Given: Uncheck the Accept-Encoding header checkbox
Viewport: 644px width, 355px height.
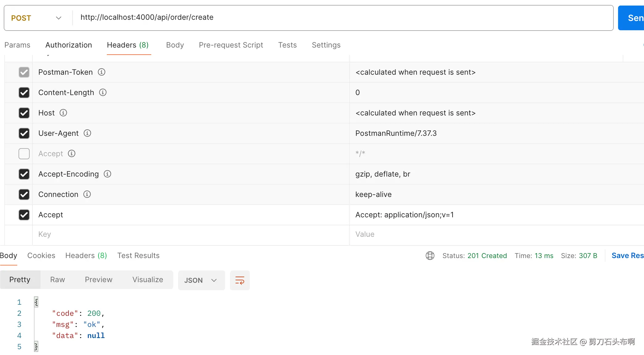Looking at the screenshot, I should (x=24, y=174).
